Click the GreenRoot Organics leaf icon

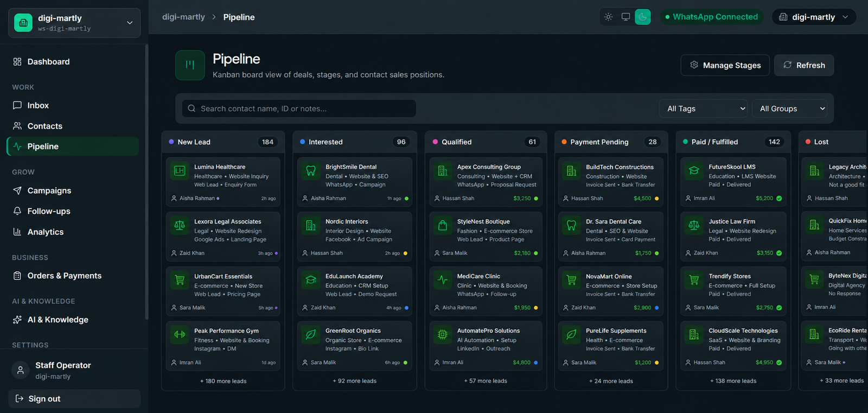click(x=311, y=334)
